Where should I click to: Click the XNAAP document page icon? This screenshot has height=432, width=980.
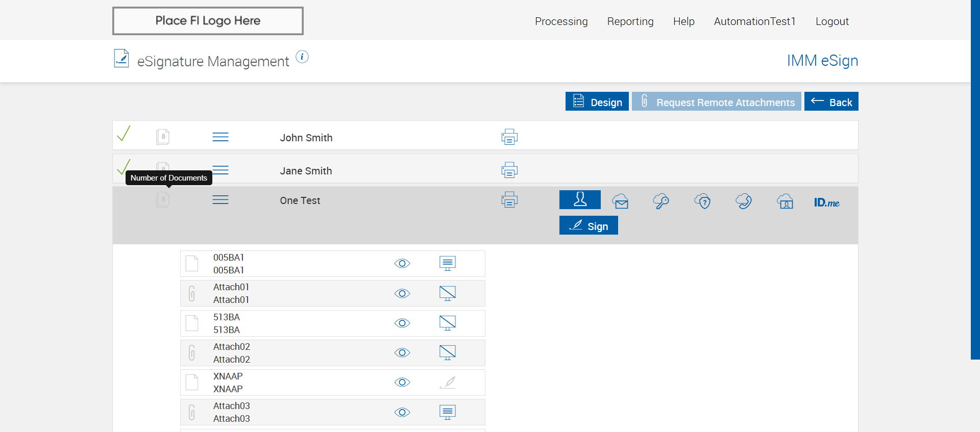click(x=192, y=382)
